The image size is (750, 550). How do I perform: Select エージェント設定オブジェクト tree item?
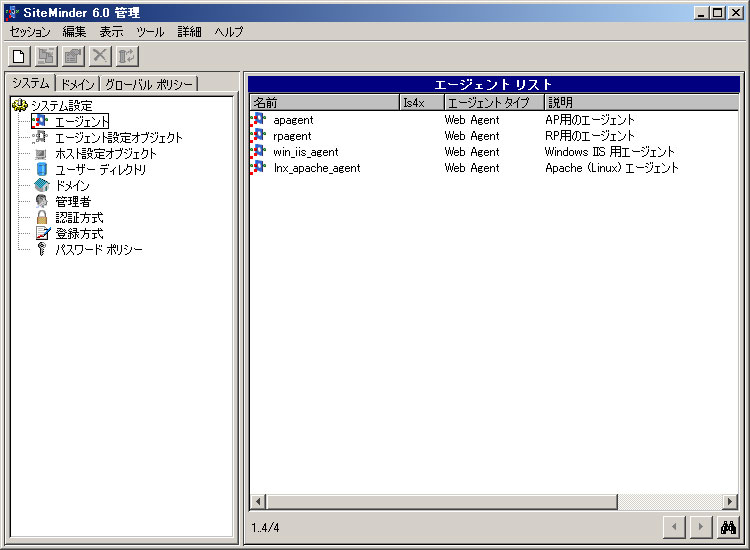[119, 138]
